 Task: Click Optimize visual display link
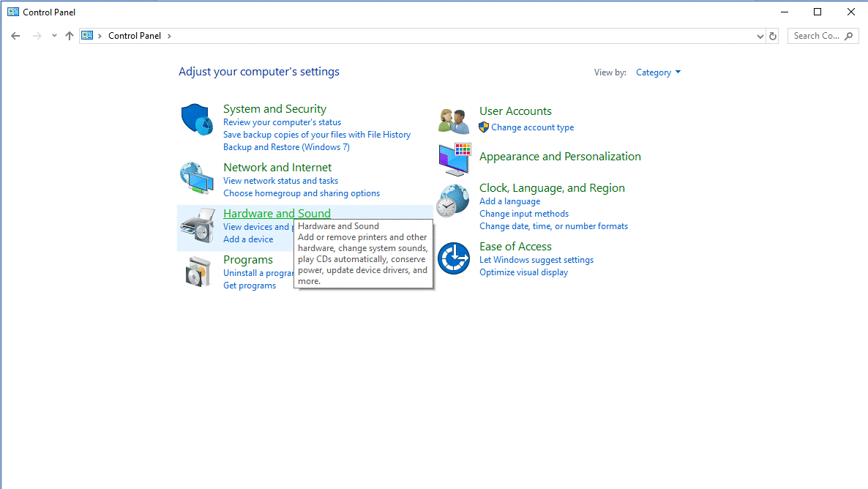[x=523, y=272]
